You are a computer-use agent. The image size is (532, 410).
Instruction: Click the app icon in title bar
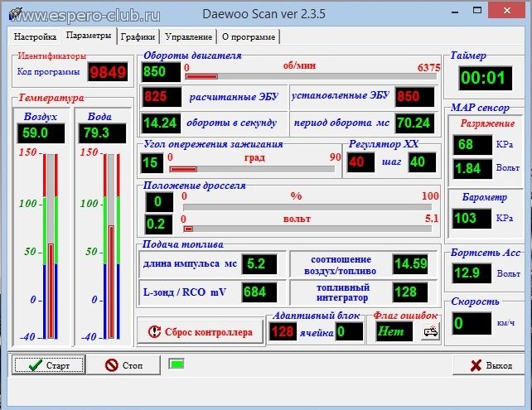click(x=16, y=13)
